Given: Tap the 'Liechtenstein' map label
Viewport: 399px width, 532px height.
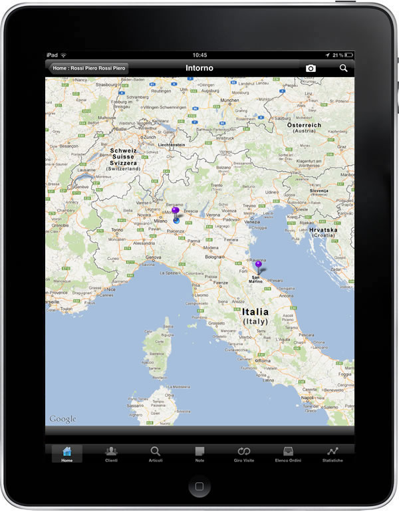Looking at the screenshot, I should 172,145.
